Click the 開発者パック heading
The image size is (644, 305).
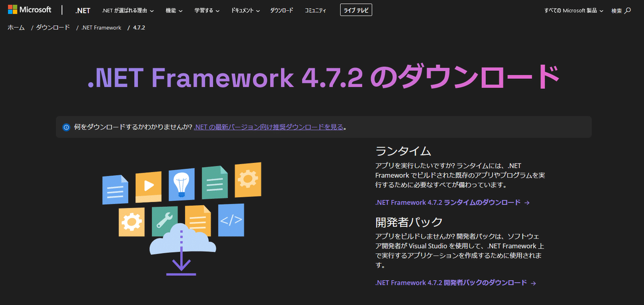(409, 221)
